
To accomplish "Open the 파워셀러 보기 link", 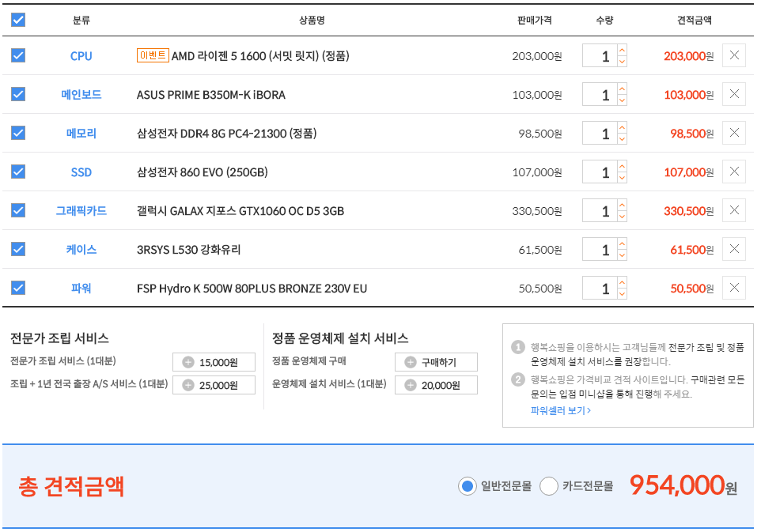I will tap(561, 410).
